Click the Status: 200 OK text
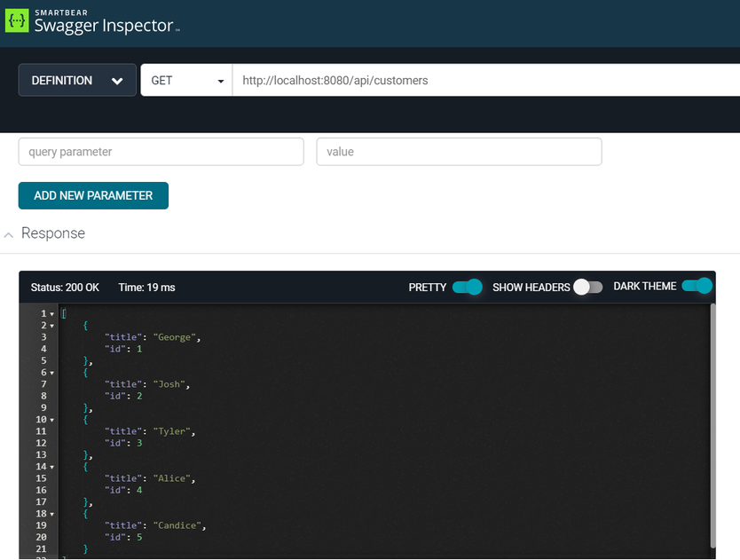740x560 pixels. tap(65, 288)
